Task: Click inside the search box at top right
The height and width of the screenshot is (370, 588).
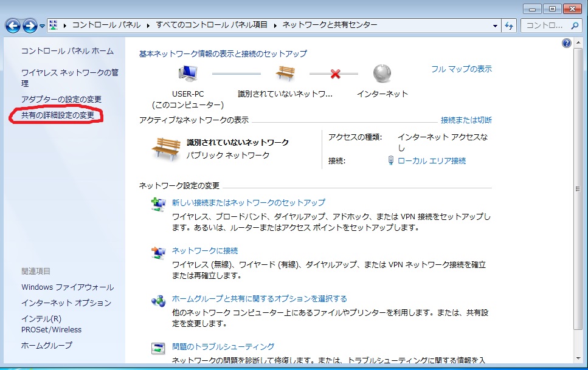Action: (x=547, y=26)
